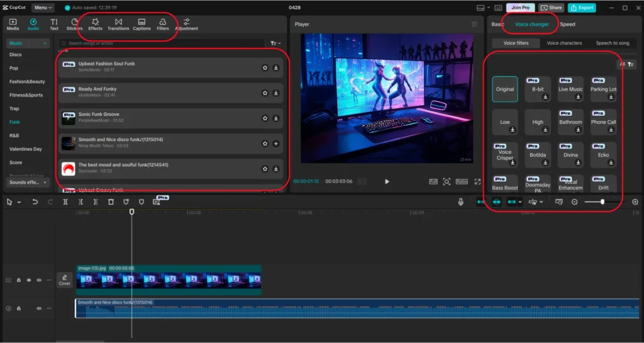Open the Media tab
The image size is (644, 343).
pyautogui.click(x=13, y=25)
